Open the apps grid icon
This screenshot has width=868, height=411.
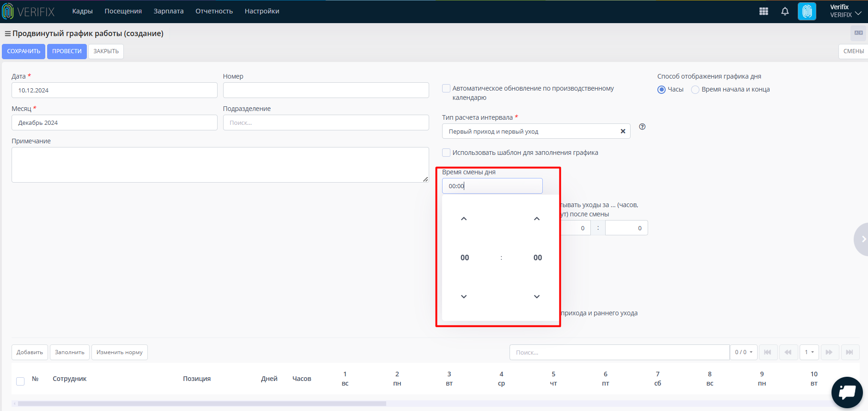764,12
